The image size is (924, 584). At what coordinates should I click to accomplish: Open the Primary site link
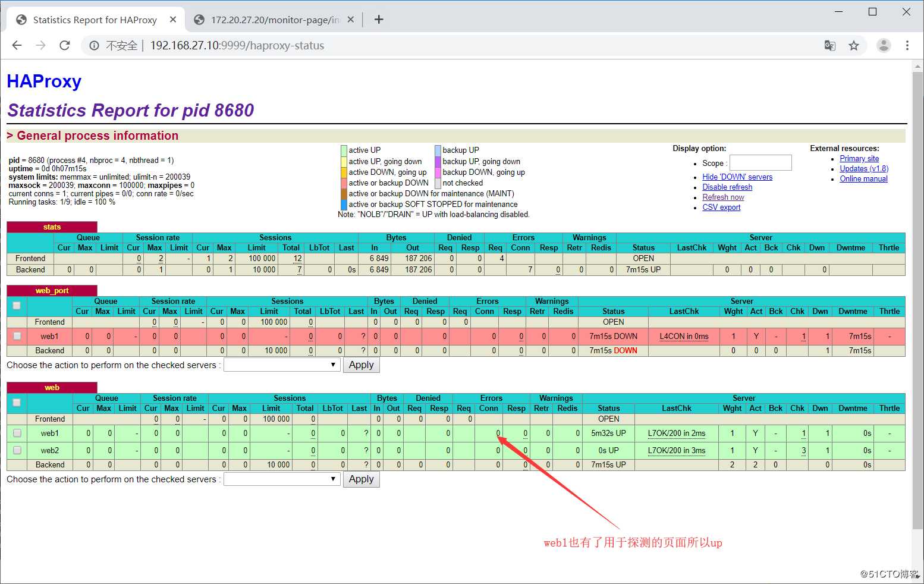tap(859, 158)
